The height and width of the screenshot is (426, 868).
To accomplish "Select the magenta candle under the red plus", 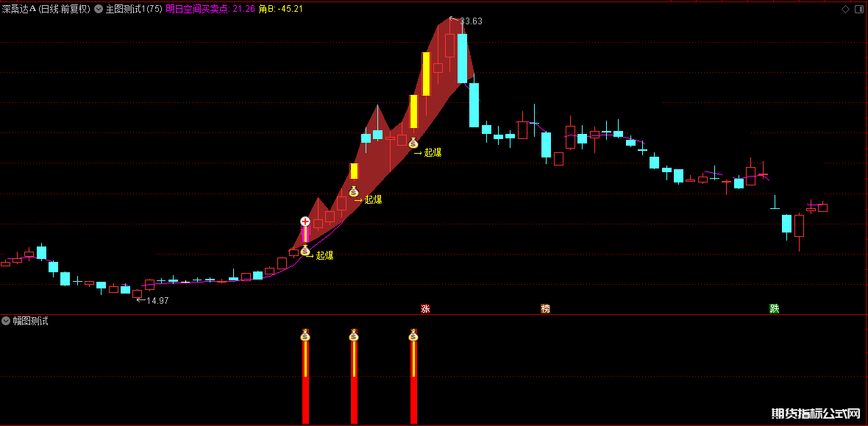I will point(305,235).
